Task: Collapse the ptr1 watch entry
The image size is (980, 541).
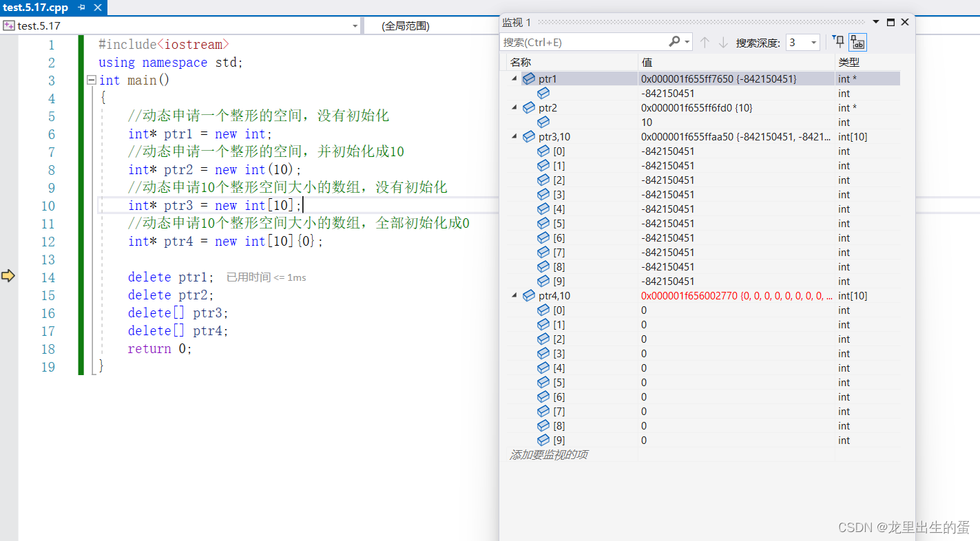Action: (x=514, y=78)
